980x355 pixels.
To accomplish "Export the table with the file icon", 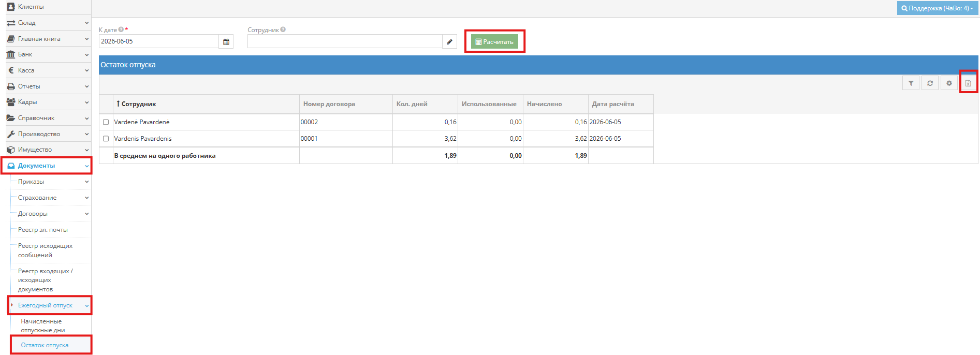I will [968, 83].
